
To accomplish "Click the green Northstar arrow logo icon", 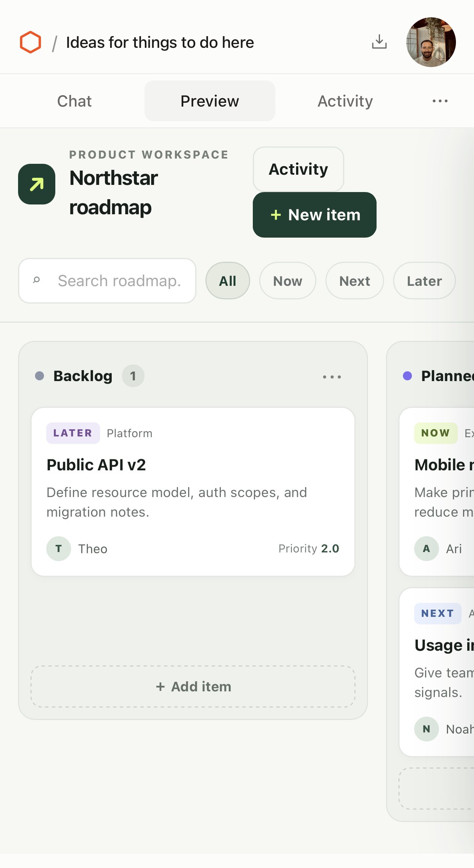I will [37, 184].
